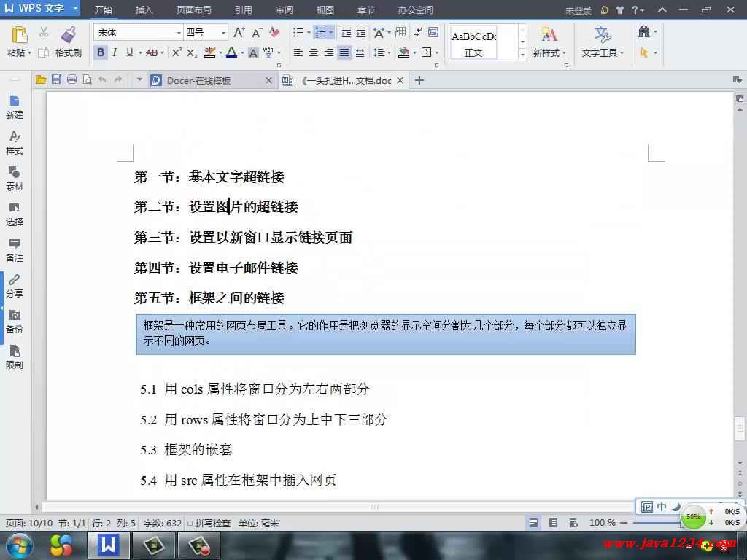Increase font size with A+ icon

[x=239, y=32]
